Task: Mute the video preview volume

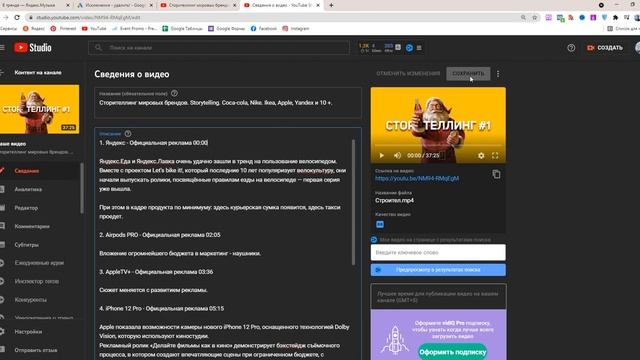Action: click(397, 156)
